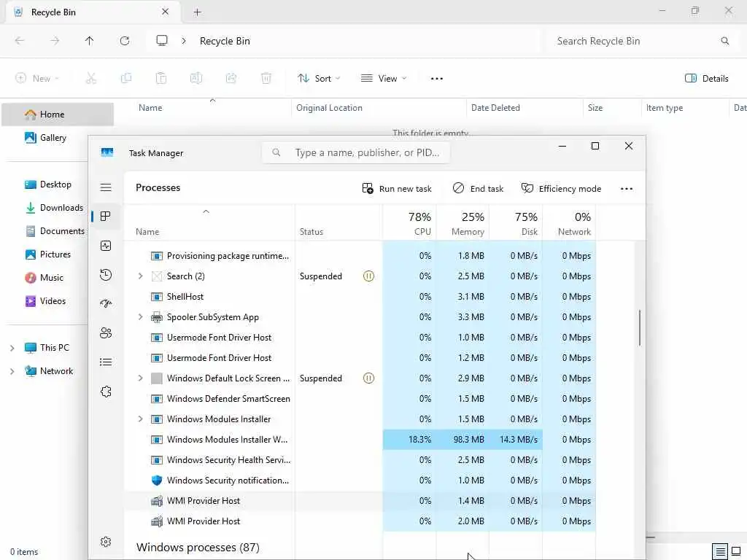The height and width of the screenshot is (560, 747).
Task: Select Windows Security Health Servi... row
Action: coord(360,460)
